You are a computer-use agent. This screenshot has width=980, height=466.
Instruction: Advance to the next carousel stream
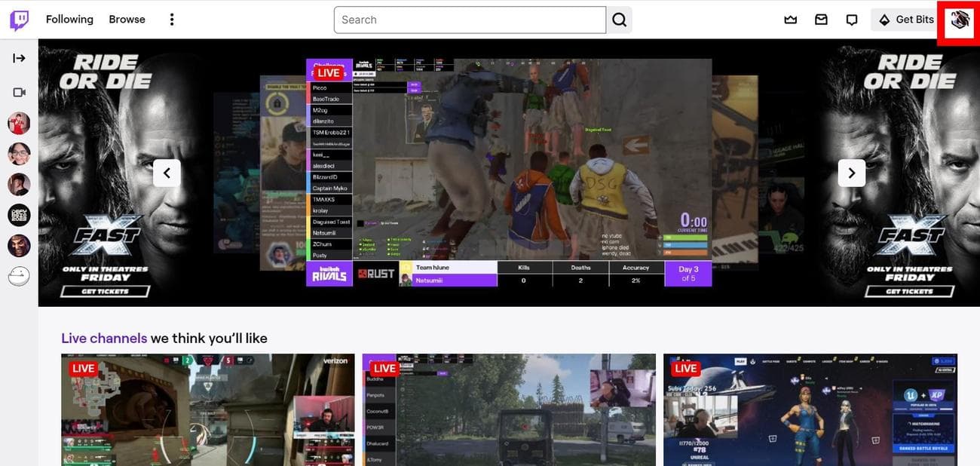[851, 173]
